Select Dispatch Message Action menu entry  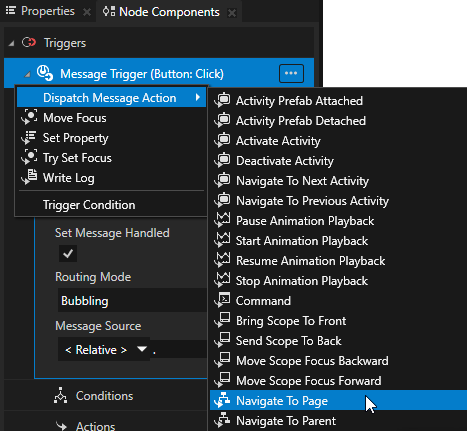coord(111,97)
